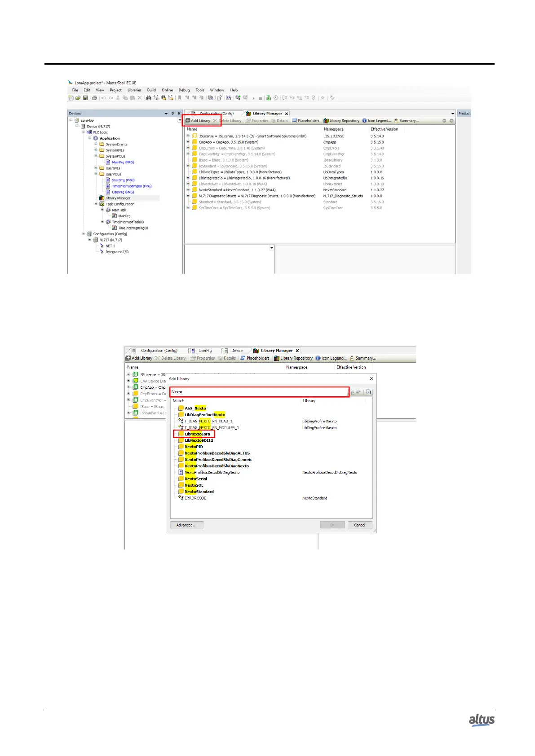Click the Print toolbar icon
The width and height of the screenshot is (535, 756).
pyautogui.click(x=94, y=98)
